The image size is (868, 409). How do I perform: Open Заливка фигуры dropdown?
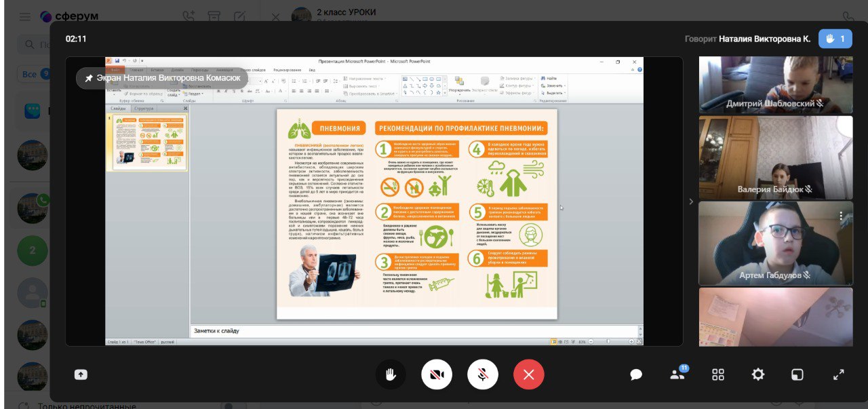coord(517,79)
